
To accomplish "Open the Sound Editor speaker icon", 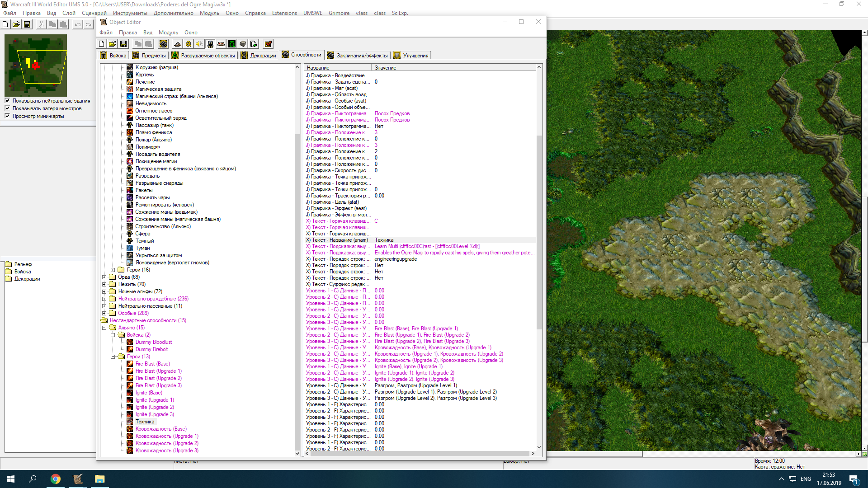I will click(x=199, y=44).
